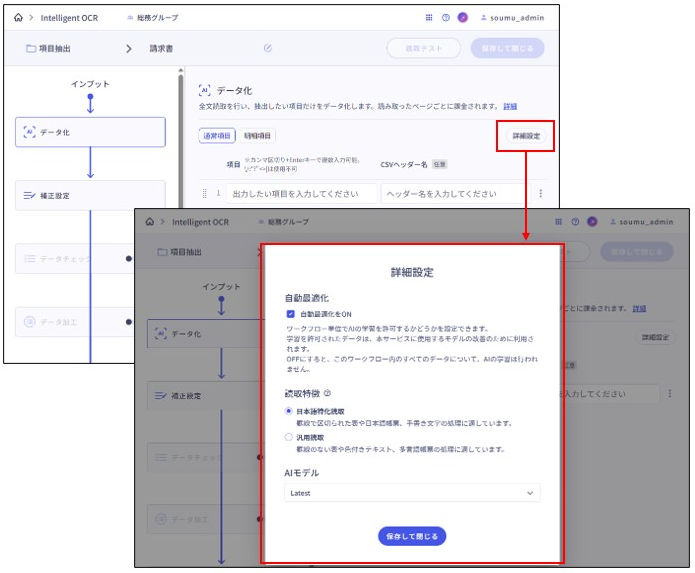
Task: Select the 汎用読取 radio option
Action: click(290, 437)
